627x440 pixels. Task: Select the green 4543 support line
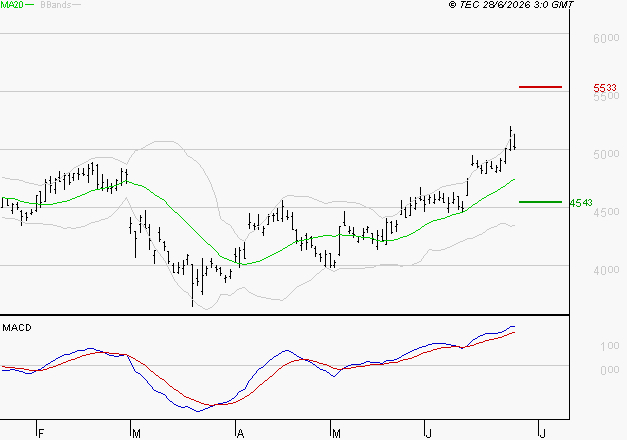[x=540, y=202]
